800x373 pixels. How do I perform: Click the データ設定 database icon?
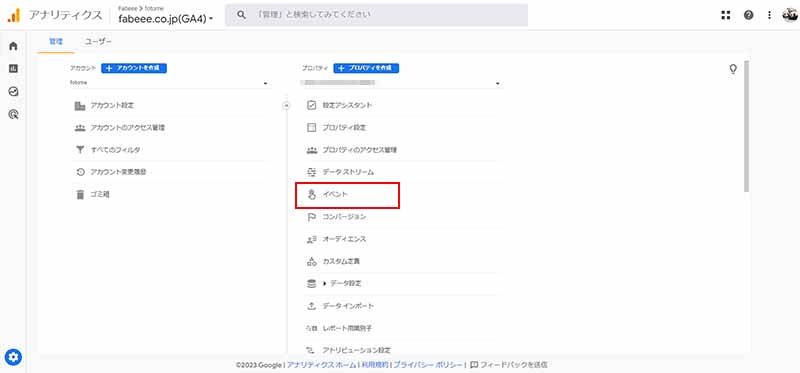click(x=311, y=284)
